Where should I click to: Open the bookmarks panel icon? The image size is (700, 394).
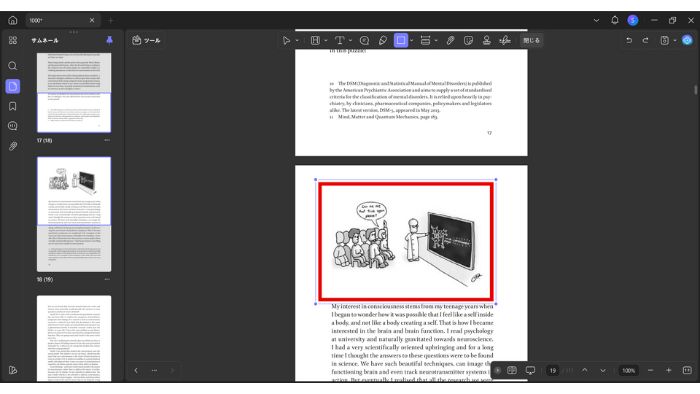[x=12, y=106]
